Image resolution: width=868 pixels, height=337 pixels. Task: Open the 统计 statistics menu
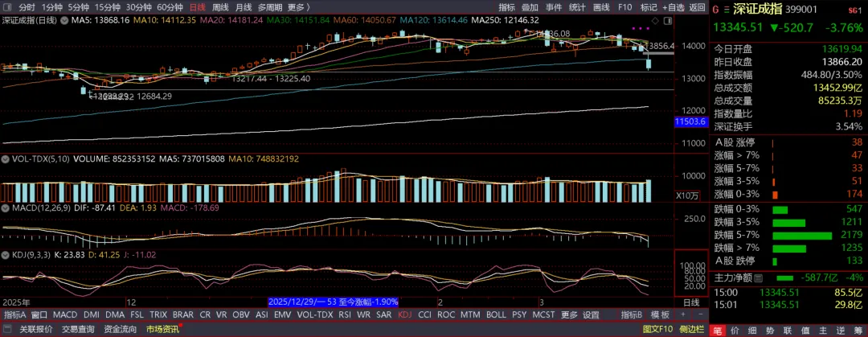point(577,8)
